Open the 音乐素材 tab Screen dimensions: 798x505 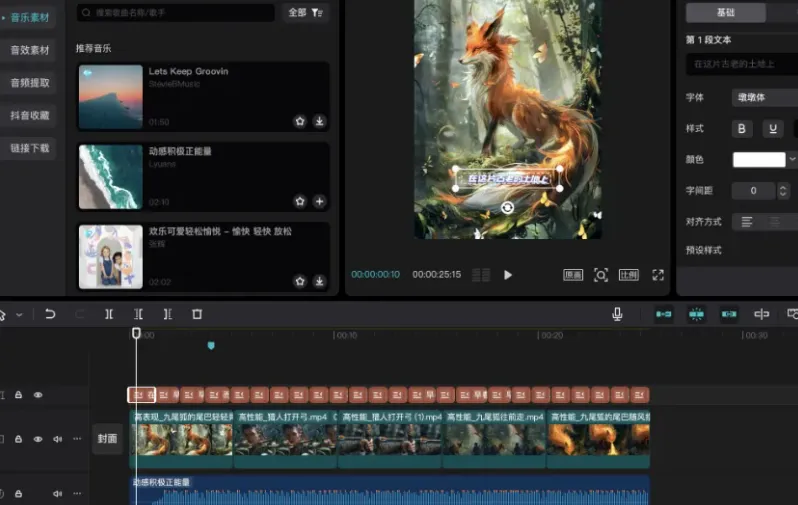pos(30,17)
